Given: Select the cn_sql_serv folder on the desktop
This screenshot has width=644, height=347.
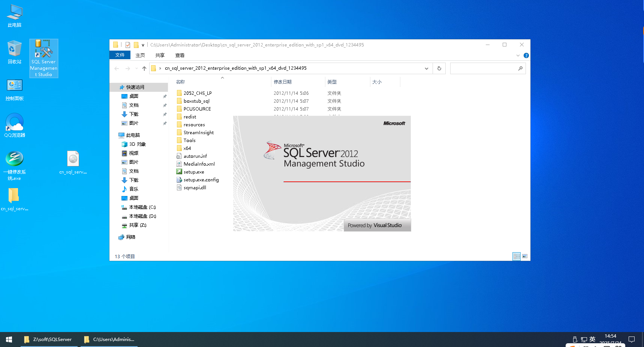Looking at the screenshot, I should tap(15, 199).
